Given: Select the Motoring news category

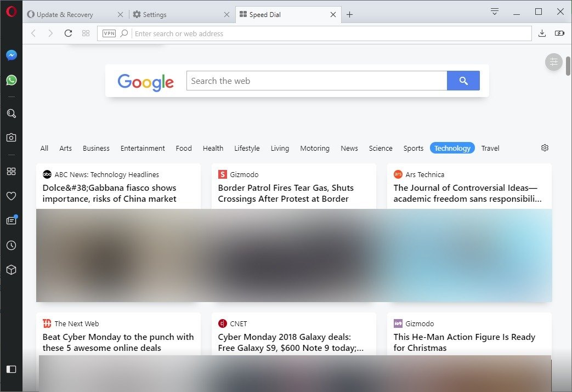Looking at the screenshot, I should coord(315,148).
